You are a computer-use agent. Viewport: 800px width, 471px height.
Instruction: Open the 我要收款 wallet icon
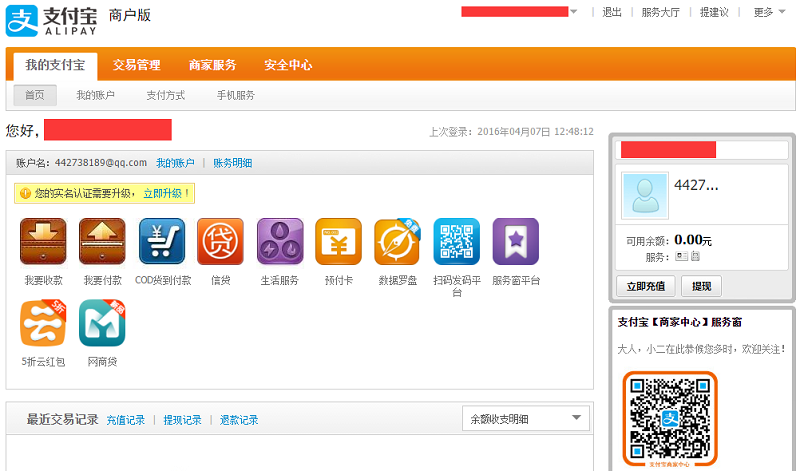tap(43, 241)
